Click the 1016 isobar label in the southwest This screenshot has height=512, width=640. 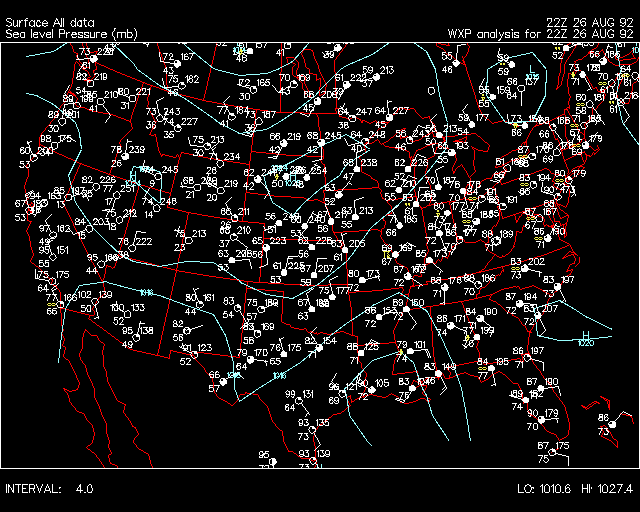point(146,292)
